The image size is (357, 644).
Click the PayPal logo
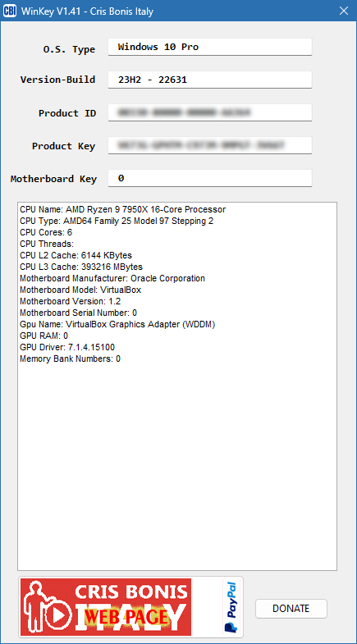coord(231,607)
